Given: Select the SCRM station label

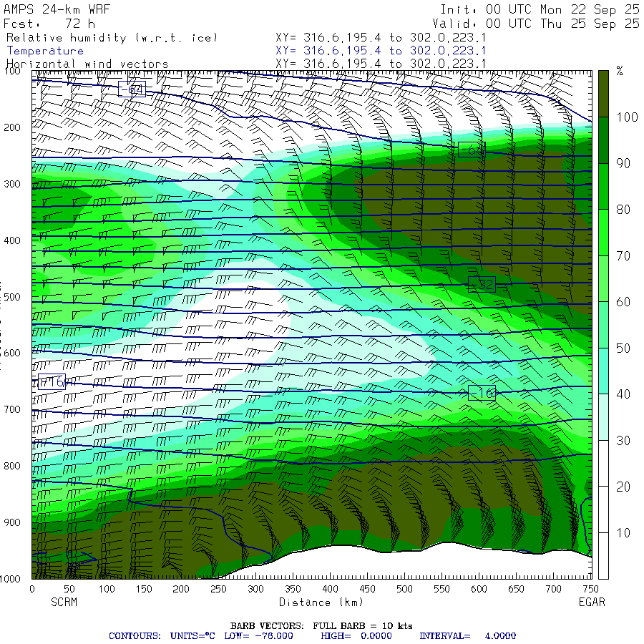Looking at the screenshot, I should [x=64, y=602].
